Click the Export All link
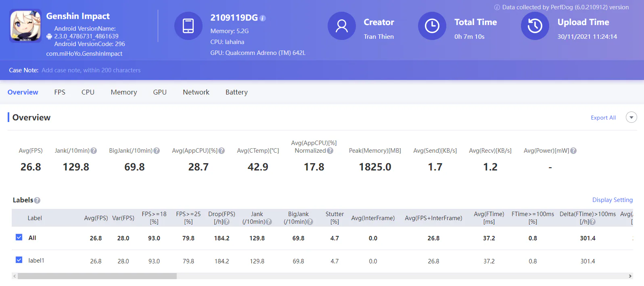Screen dimensions: 644x286 point(603,118)
